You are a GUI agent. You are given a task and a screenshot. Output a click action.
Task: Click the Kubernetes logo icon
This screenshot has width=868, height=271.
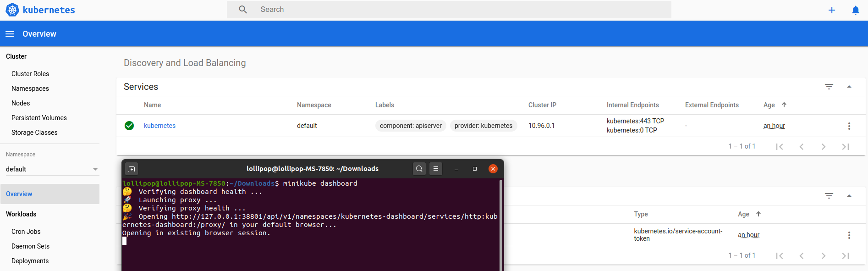[12, 10]
